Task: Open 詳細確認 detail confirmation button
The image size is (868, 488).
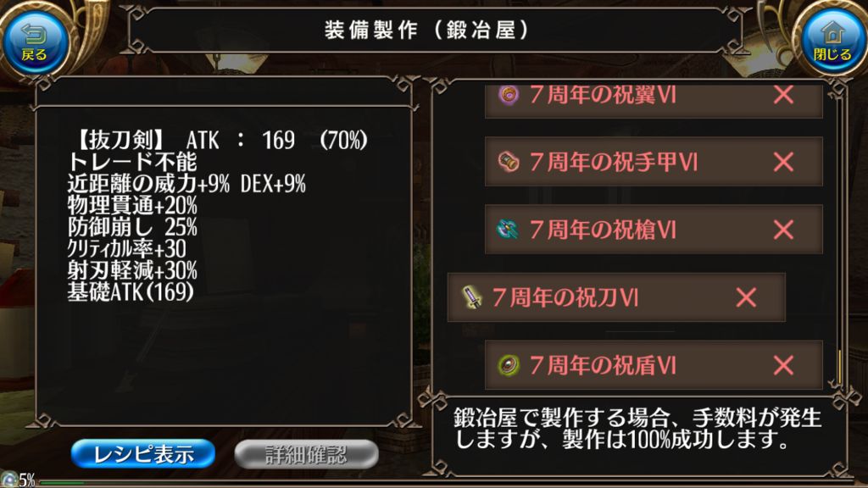Action: (306, 454)
